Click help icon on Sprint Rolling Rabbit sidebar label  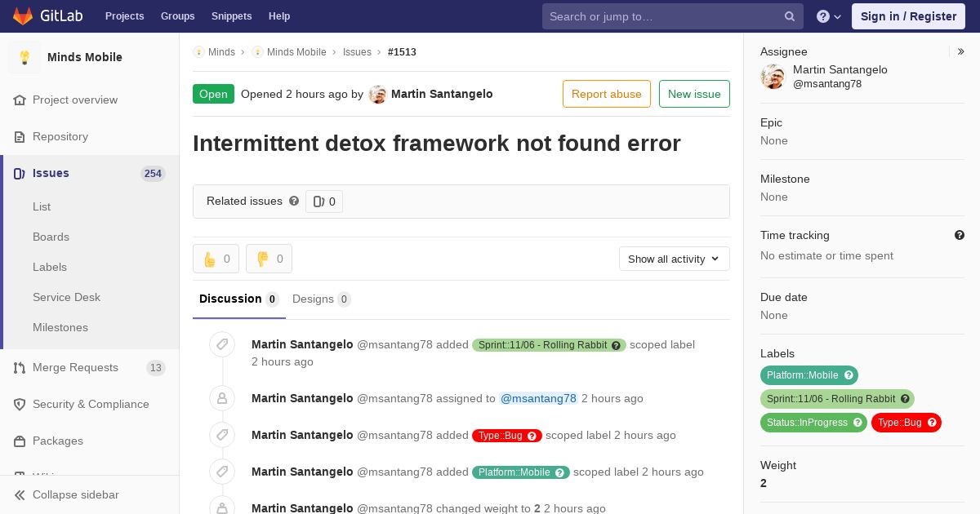pyautogui.click(x=905, y=399)
